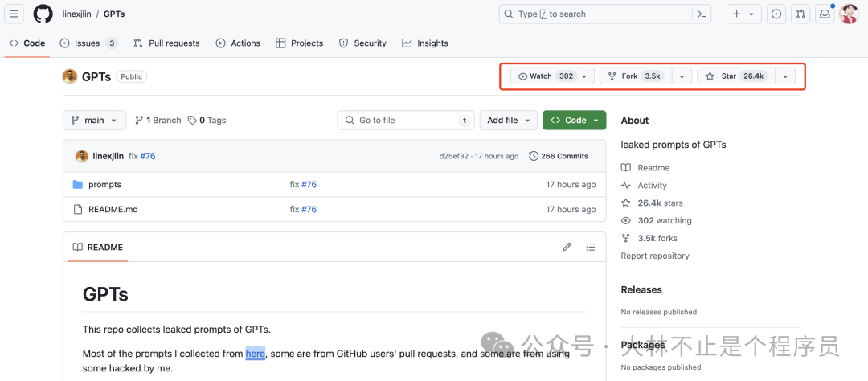This screenshot has height=381, width=868.
Task: Open the linexjlin owner link in breadcrumb
Action: tap(76, 14)
